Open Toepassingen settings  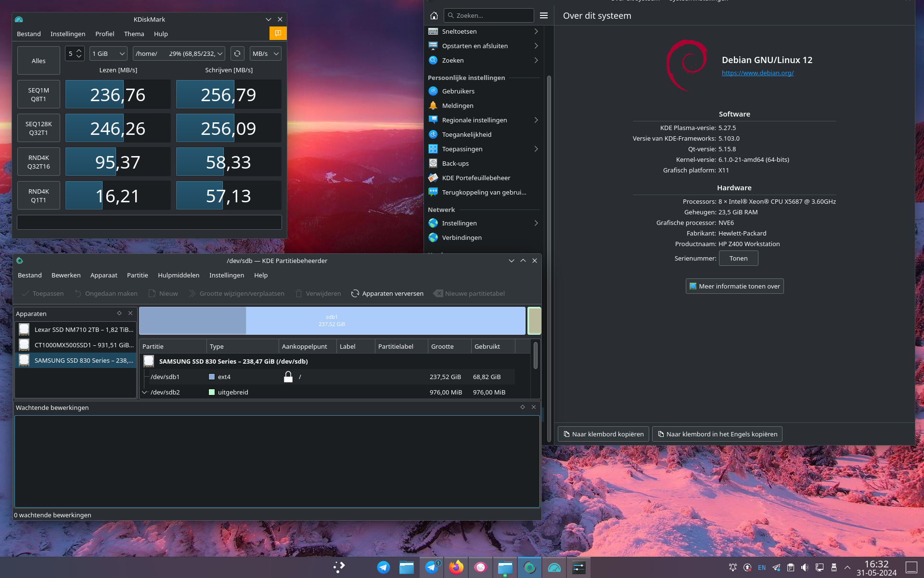click(x=483, y=149)
